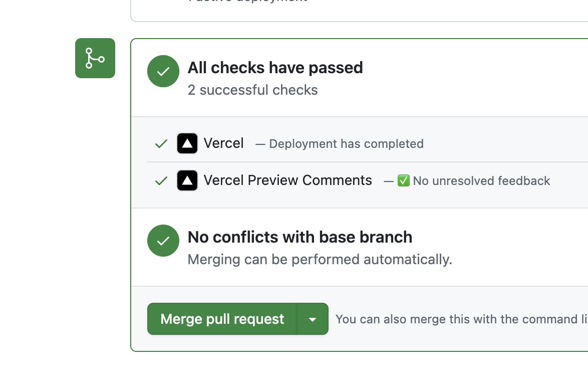This screenshot has height=391, width=588.
Task: Click the 'All checks have passed' heading
Action: [x=275, y=68]
